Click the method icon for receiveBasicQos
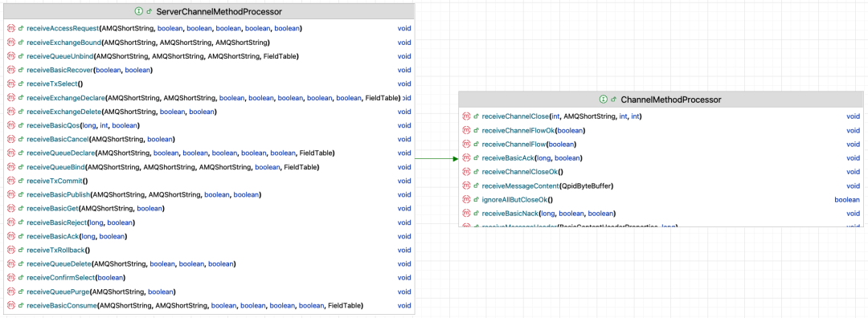Viewport: 868px width, 318px height. pos(11,125)
